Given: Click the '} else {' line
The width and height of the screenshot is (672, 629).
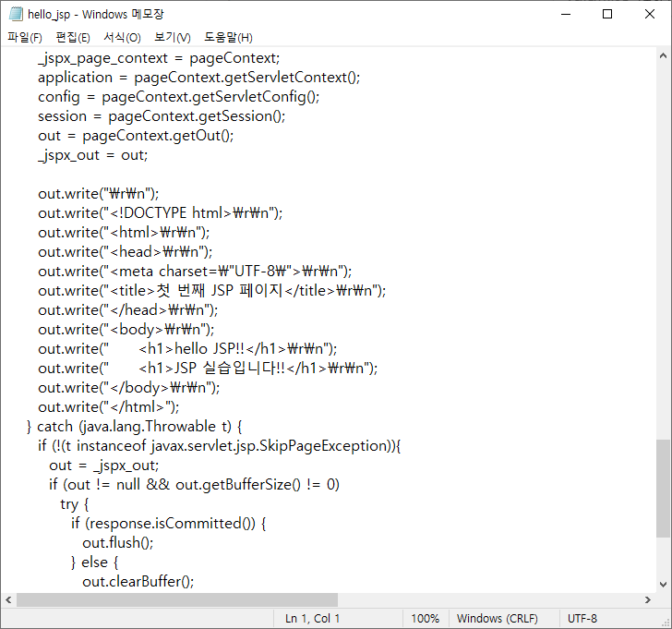Looking at the screenshot, I should point(95,562).
